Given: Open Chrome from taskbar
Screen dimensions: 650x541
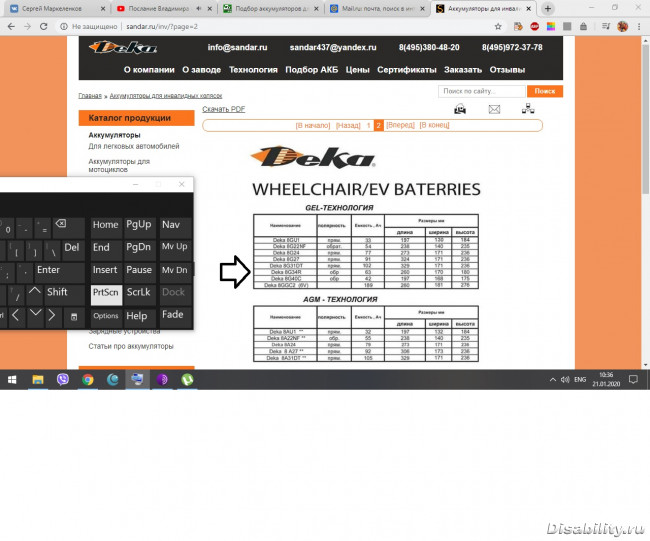Looking at the screenshot, I should click(87, 379).
